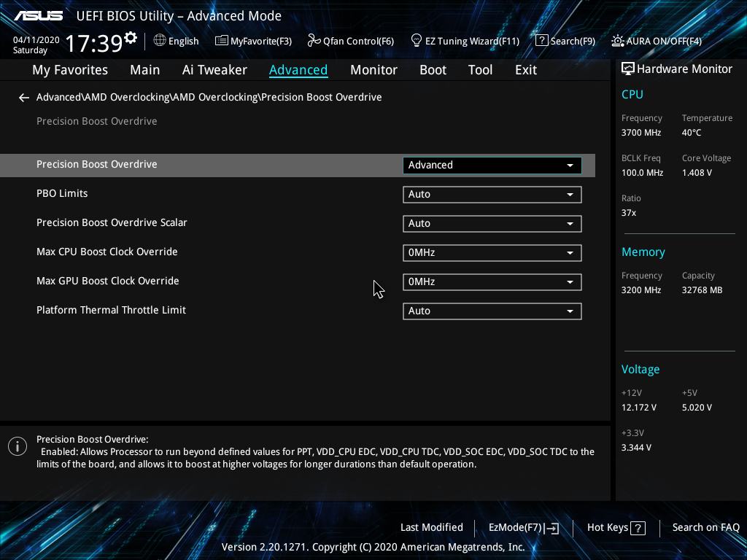
Task: Click the Version 2.20.1271 copyright line
Action: tap(373, 547)
